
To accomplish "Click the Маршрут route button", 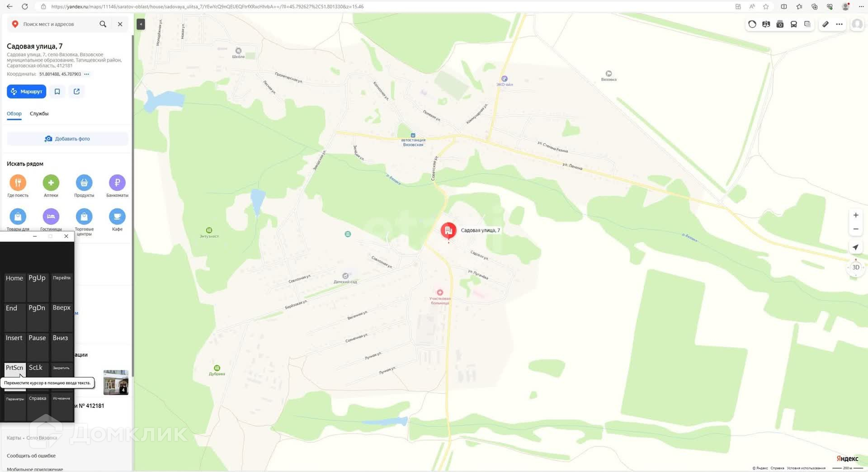I will [x=26, y=91].
